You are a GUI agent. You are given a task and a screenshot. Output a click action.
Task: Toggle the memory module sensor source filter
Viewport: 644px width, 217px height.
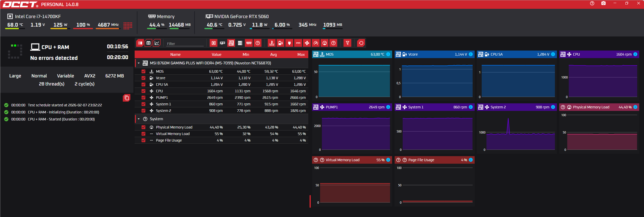[x=249, y=43]
